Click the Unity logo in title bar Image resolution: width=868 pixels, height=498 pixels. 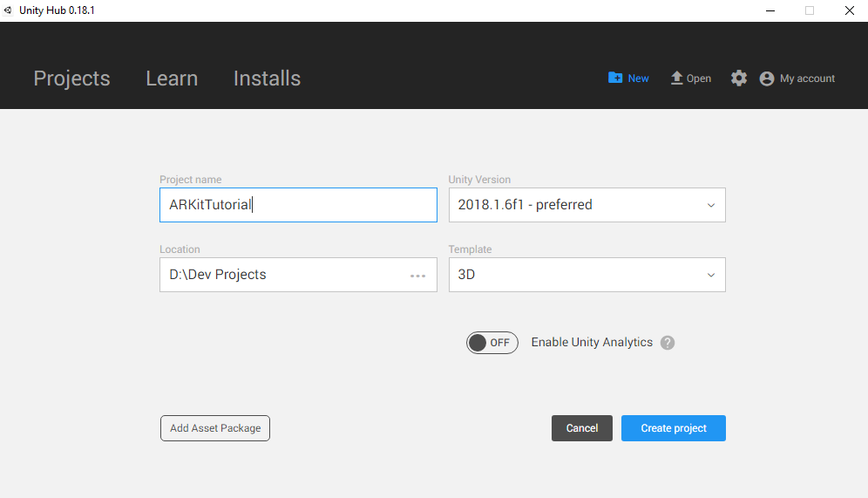pyautogui.click(x=8, y=10)
